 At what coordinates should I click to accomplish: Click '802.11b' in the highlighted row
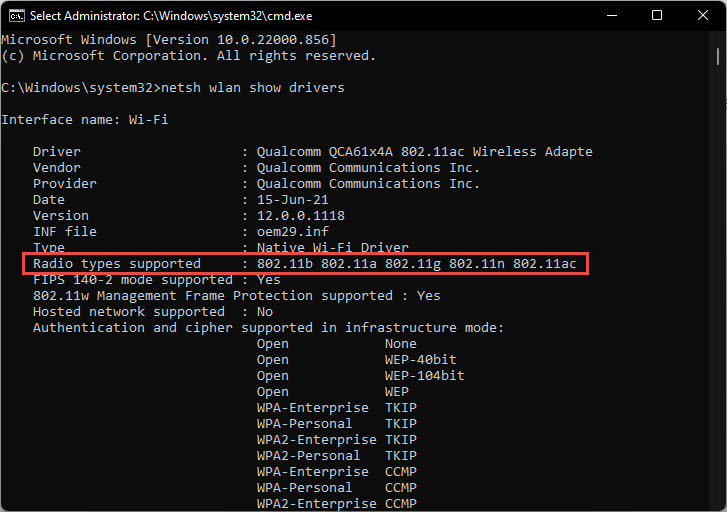[284, 264]
